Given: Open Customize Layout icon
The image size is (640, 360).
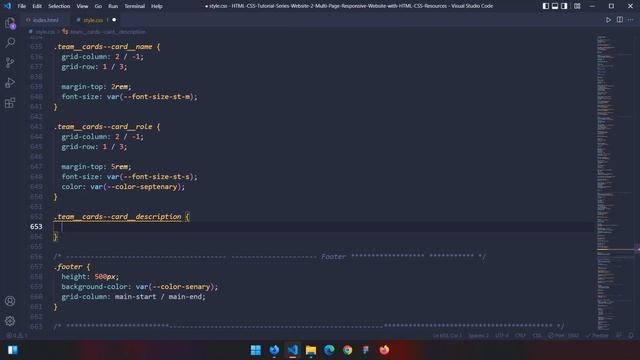Looking at the screenshot, I should [x=577, y=6].
